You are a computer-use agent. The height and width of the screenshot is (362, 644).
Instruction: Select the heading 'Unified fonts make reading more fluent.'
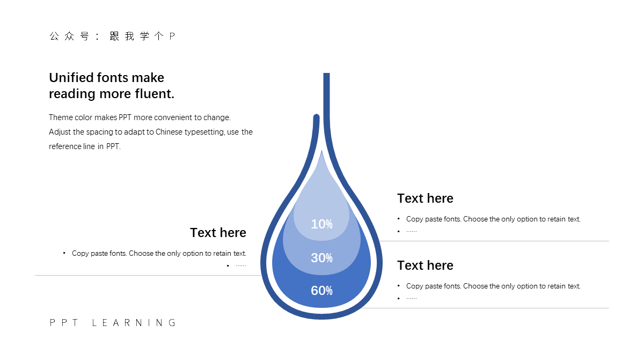tap(112, 86)
